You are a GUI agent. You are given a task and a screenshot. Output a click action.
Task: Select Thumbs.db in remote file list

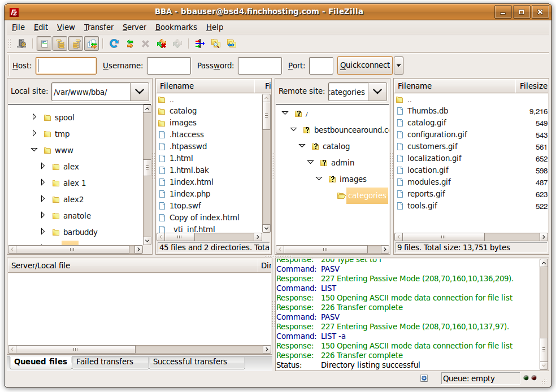click(x=428, y=111)
